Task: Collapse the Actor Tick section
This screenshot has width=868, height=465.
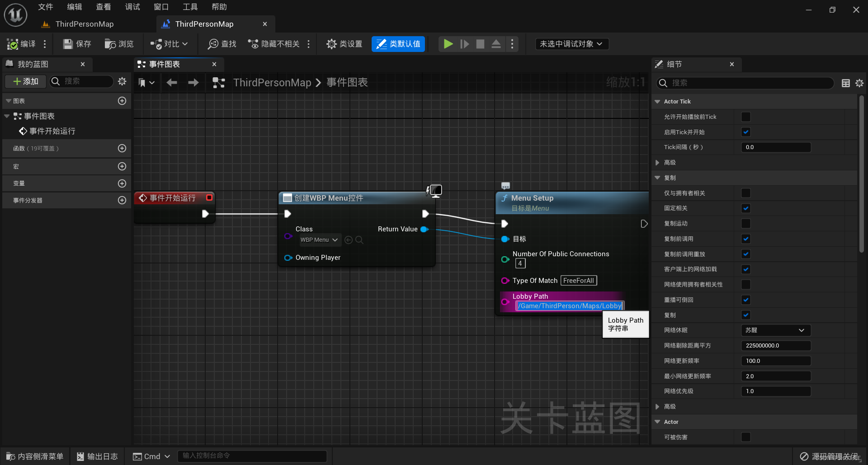Action: point(658,102)
